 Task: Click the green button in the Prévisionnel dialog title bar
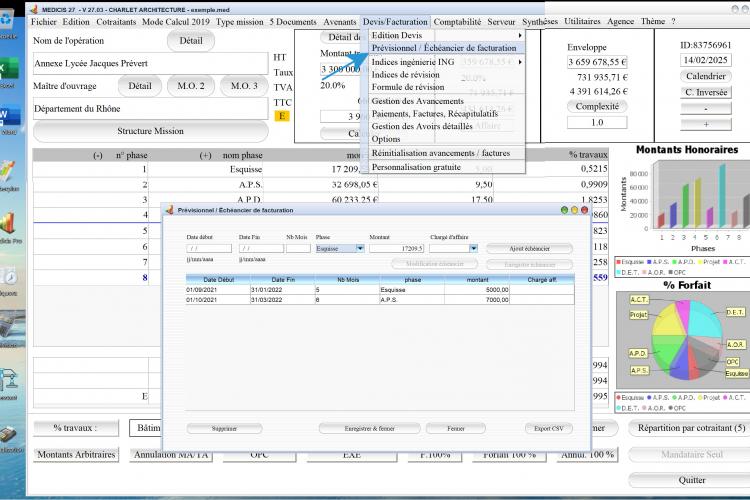[564, 210]
